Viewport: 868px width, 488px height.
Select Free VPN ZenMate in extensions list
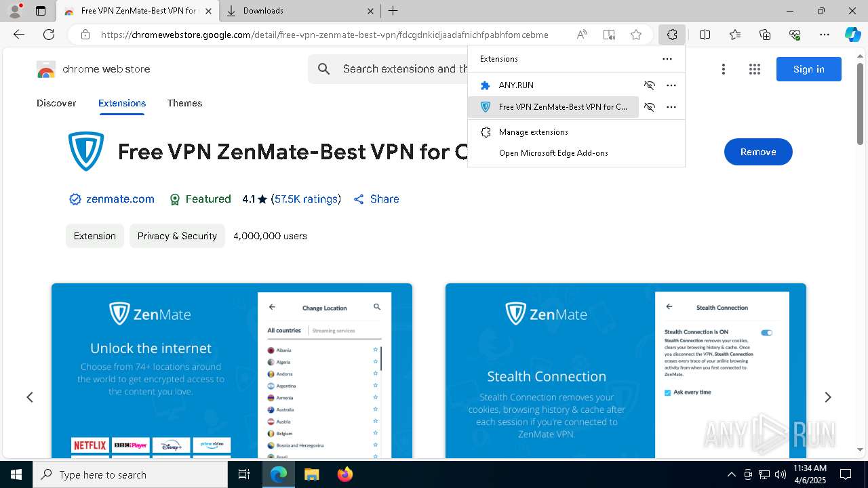[554, 107]
